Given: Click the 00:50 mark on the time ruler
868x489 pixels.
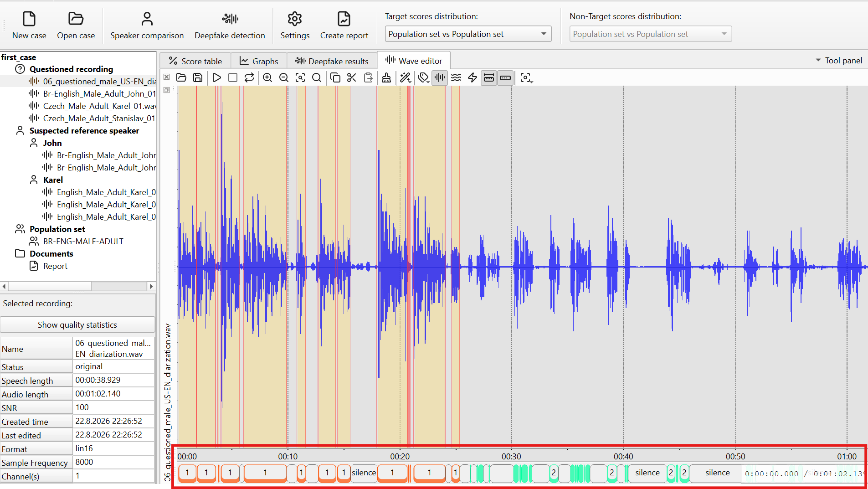Looking at the screenshot, I should point(735,457).
